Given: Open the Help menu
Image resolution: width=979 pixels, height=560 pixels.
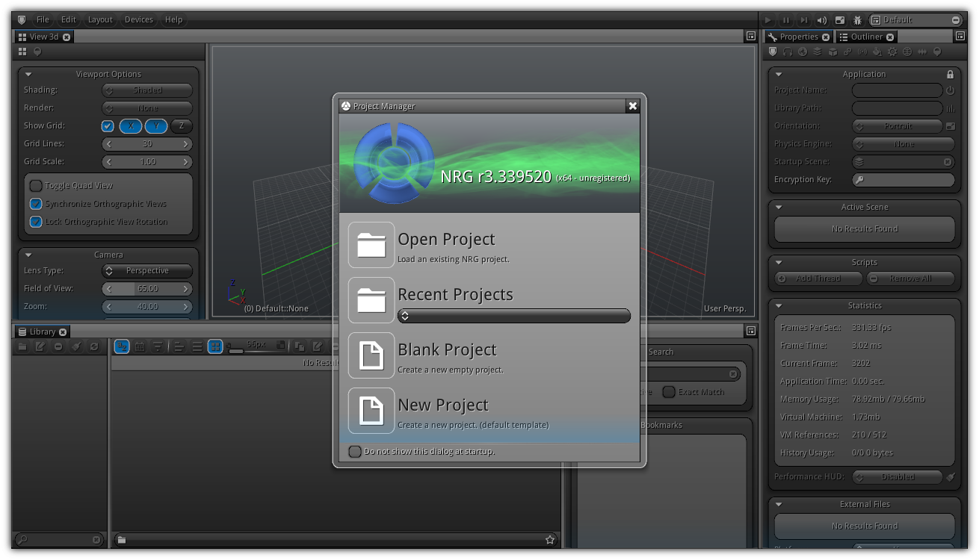Looking at the screenshot, I should [x=174, y=20].
